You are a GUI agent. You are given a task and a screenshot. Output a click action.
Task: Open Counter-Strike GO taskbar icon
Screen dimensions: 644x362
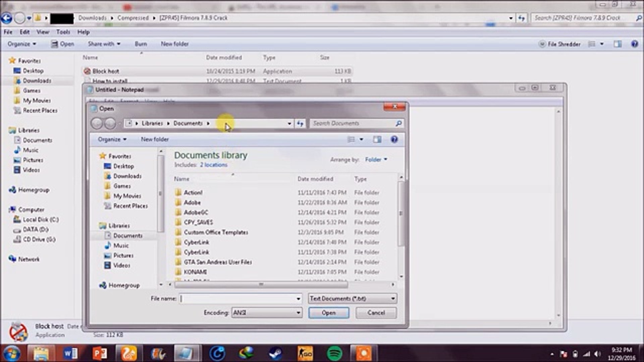click(x=305, y=353)
